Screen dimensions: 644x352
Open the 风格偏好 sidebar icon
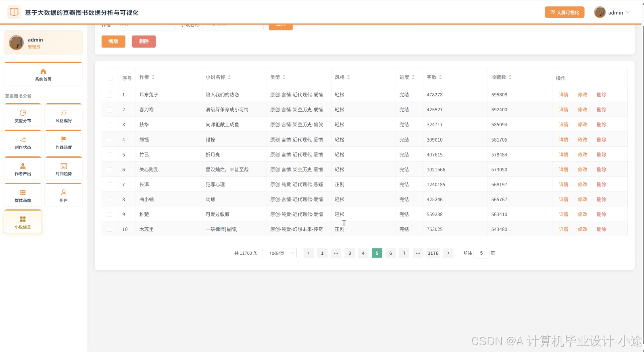(64, 112)
